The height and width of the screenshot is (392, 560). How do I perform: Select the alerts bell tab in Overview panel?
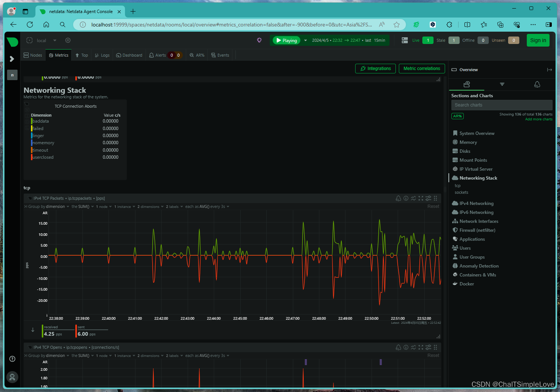click(x=537, y=85)
